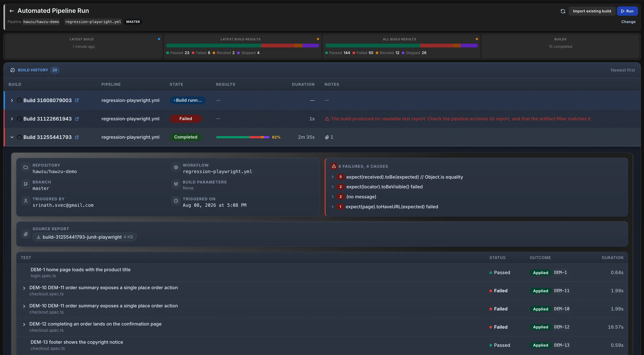Screen dimensions: 644x355
Task: Click the DEM-1 home page loads test
Action: (x=322, y=273)
